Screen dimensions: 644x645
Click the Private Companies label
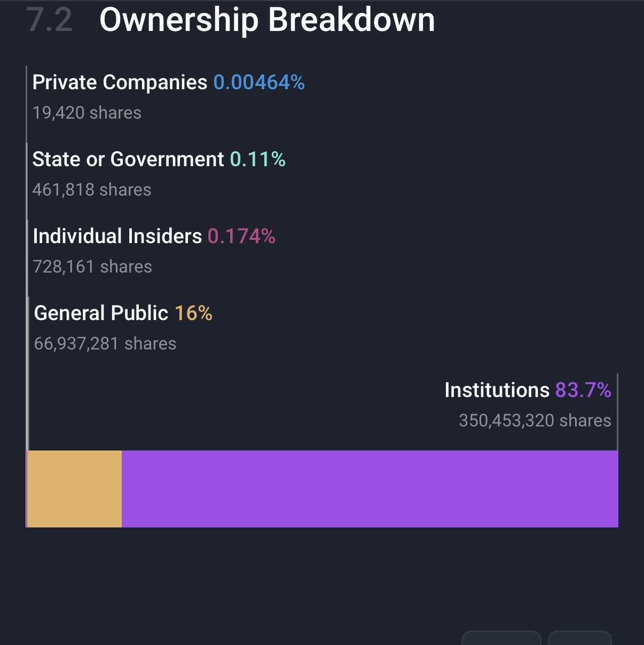(120, 82)
